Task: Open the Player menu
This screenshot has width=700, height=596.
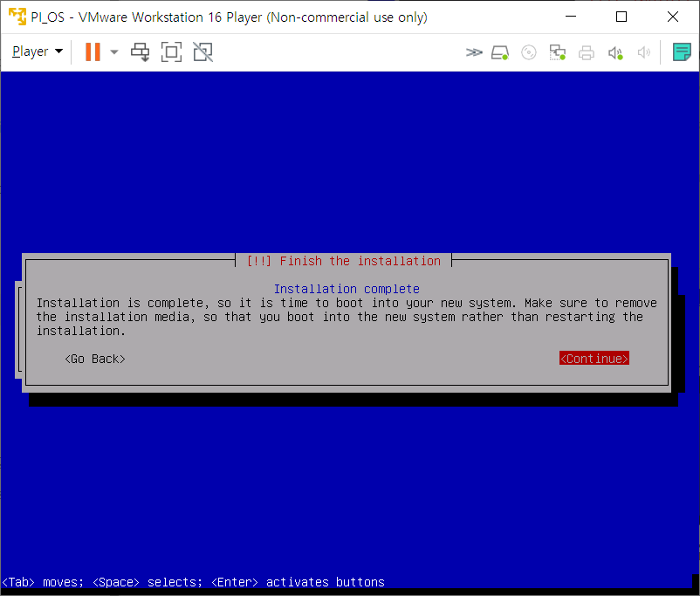Action: tap(37, 52)
